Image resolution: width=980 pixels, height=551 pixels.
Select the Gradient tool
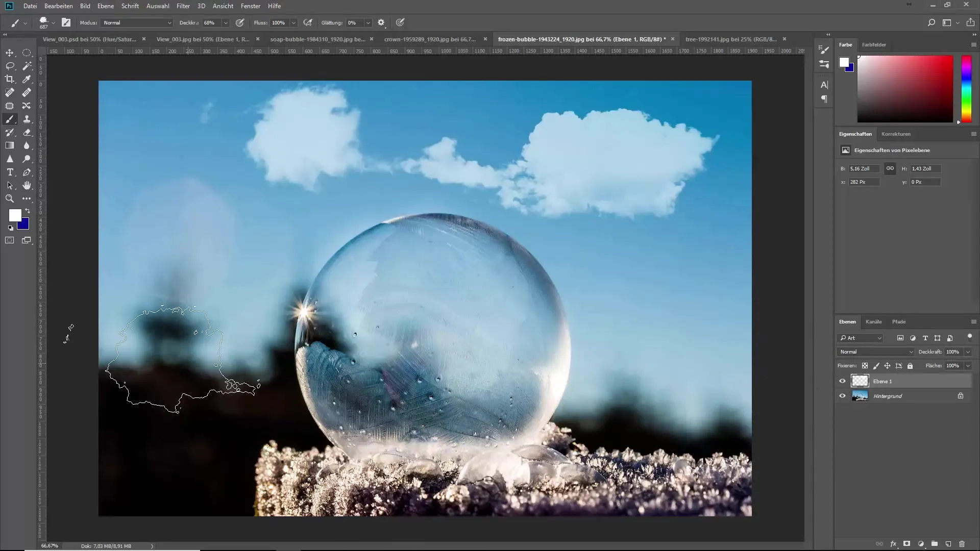pos(10,145)
